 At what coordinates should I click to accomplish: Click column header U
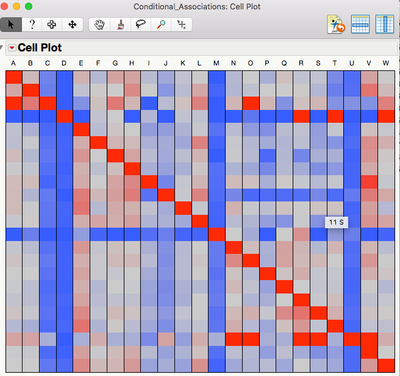click(x=352, y=63)
